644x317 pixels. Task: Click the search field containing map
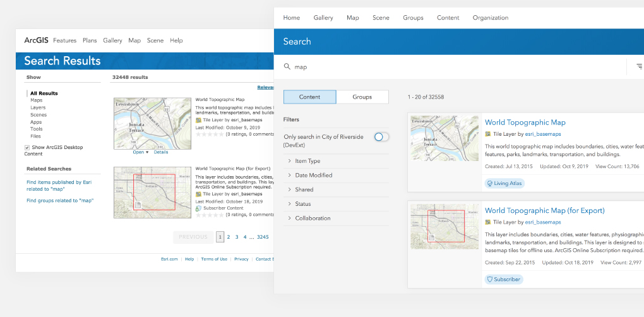click(456, 66)
